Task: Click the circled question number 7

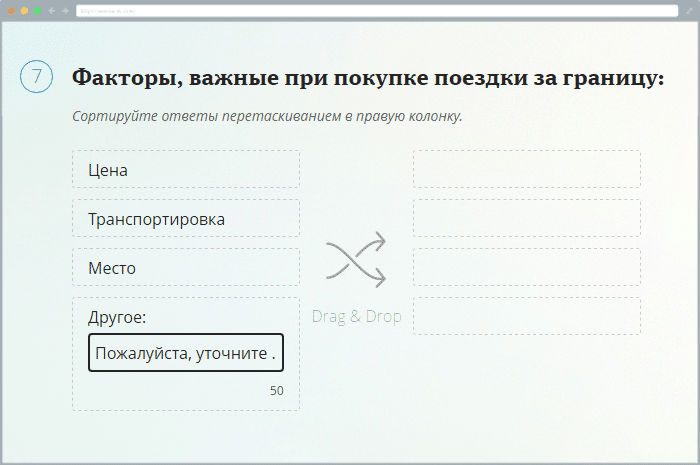Action: (x=36, y=77)
